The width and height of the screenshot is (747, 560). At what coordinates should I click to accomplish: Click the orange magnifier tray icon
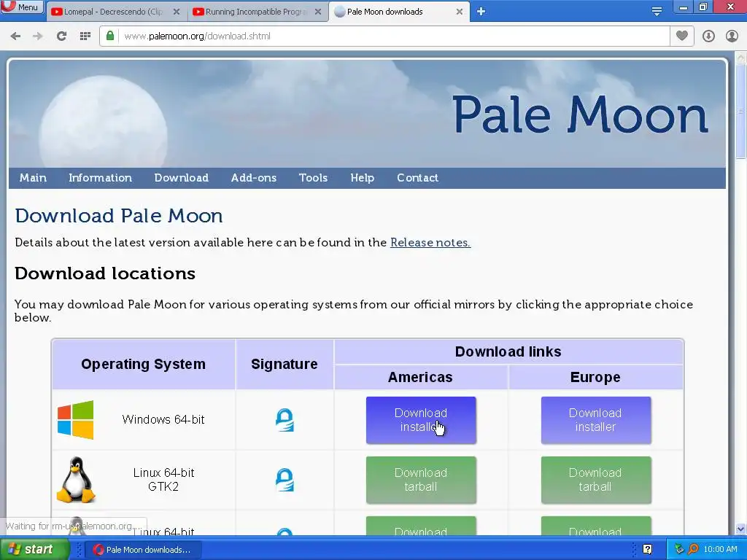[693, 549]
